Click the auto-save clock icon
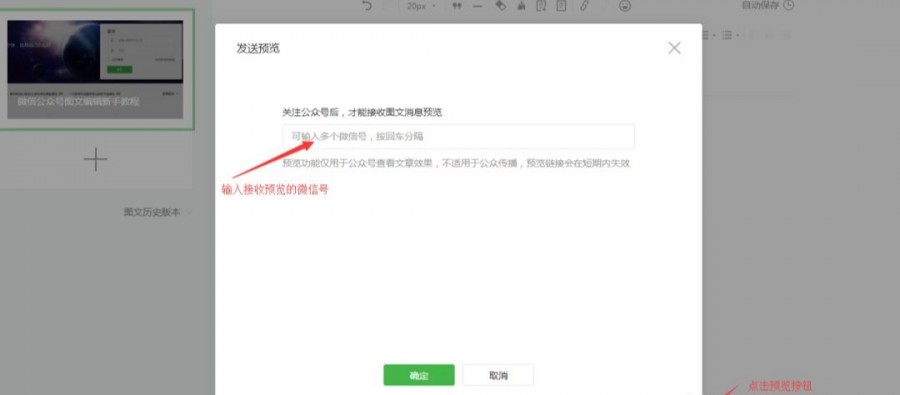The width and height of the screenshot is (900, 395). click(789, 5)
